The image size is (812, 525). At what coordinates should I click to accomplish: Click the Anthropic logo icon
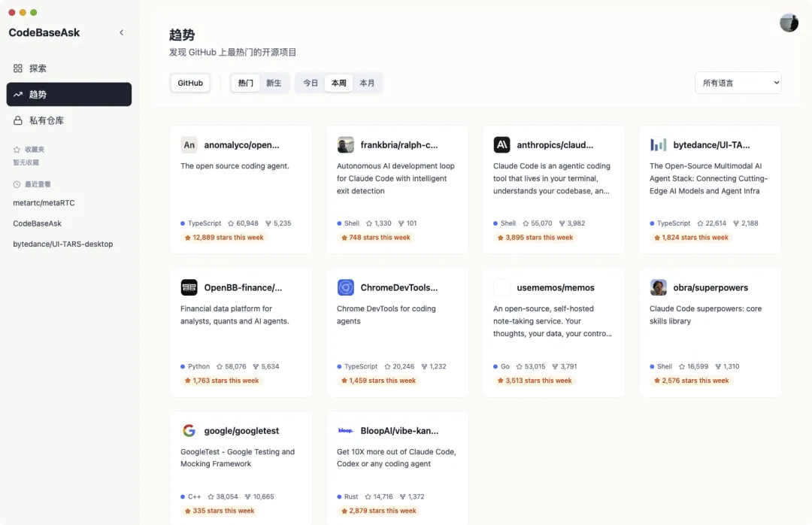501,145
